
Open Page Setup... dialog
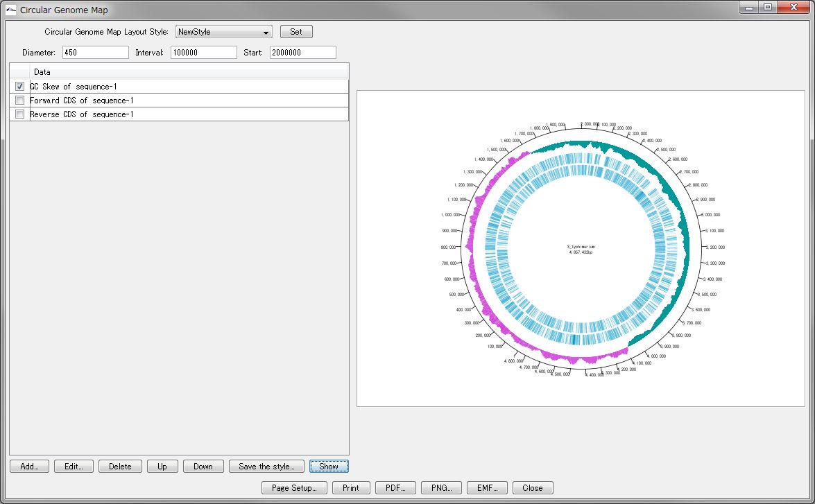pyautogui.click(x=294, y=487)
